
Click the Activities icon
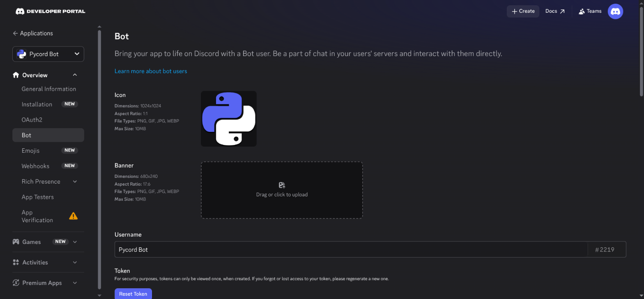[x=16, y=262]
